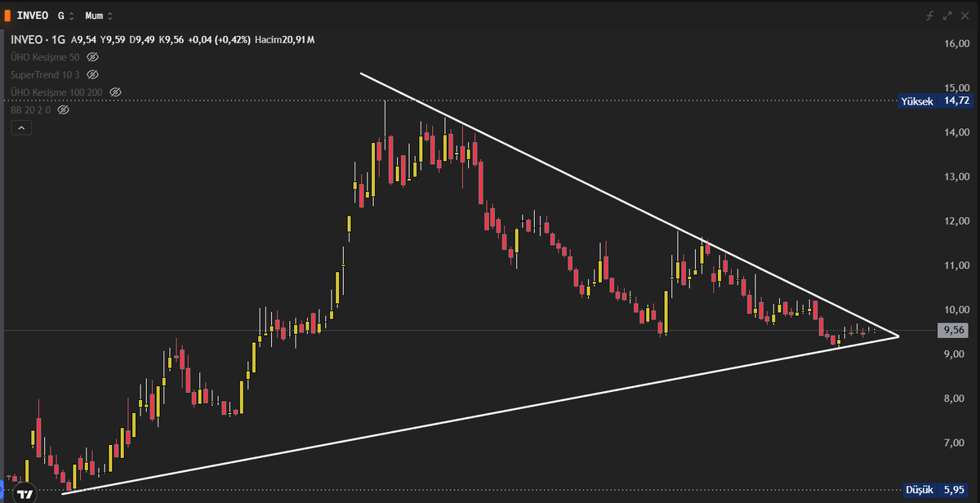Close the chart panel with X icon
Screen dimensions: 980x503
coord(965,16)
